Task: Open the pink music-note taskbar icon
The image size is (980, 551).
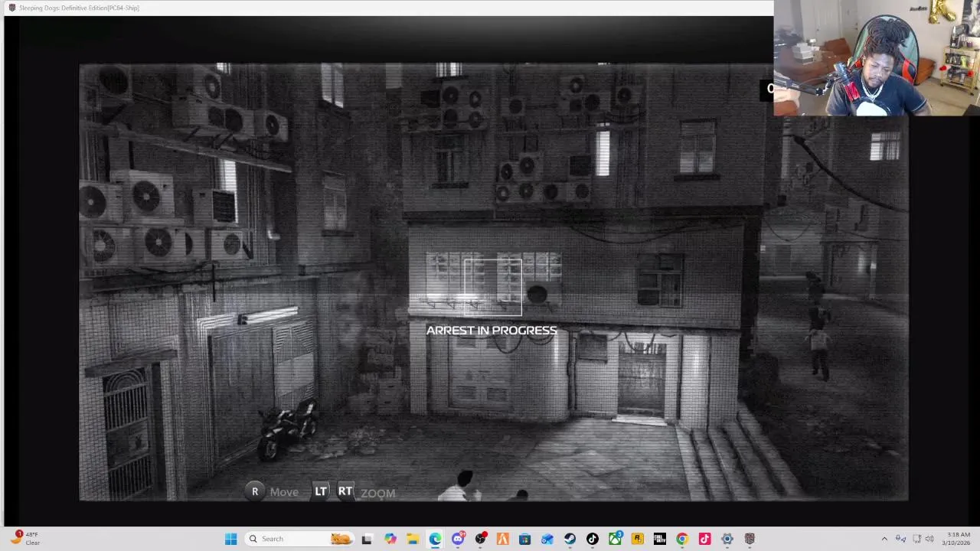Action: tap(704, 539)
